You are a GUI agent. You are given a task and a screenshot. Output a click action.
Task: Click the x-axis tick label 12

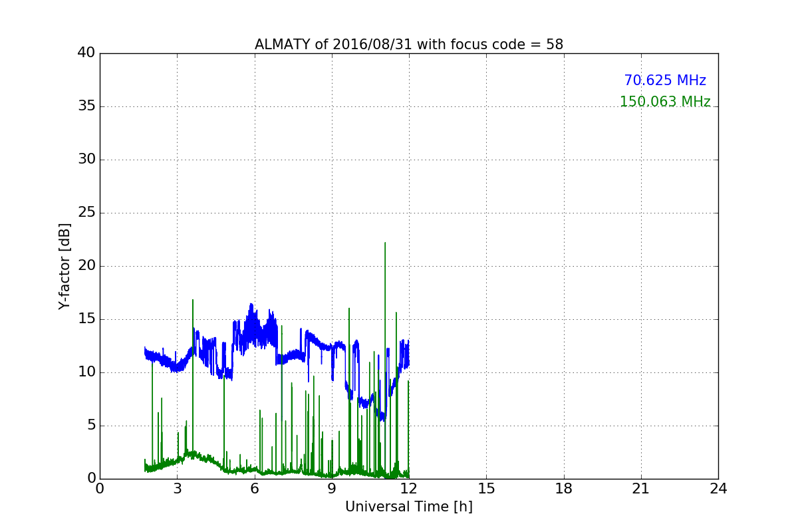click(409, 489)
